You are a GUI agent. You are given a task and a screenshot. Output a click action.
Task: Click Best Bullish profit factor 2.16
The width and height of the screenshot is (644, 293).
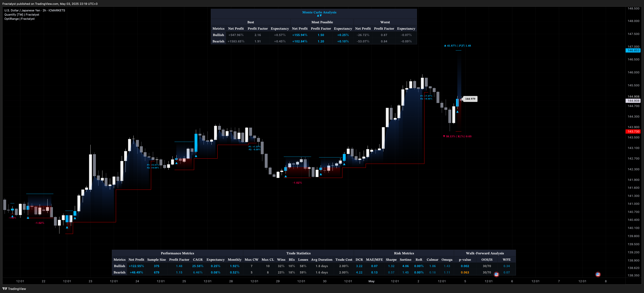(x=258, y=35)
